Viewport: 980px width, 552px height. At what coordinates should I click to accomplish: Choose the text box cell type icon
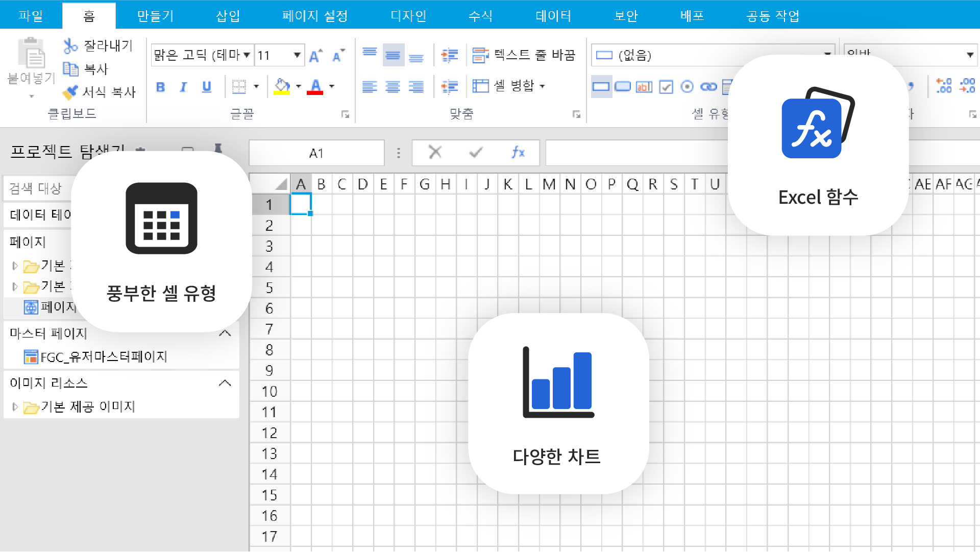pos(644,86)
